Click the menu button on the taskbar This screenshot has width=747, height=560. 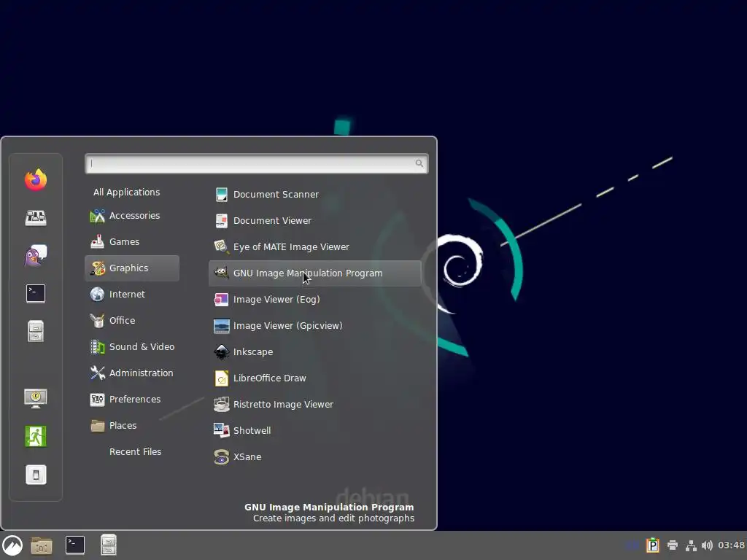(12, 545)
